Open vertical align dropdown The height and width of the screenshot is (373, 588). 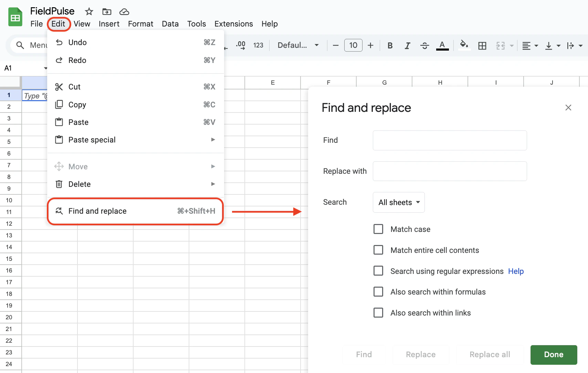pos(553,45)
